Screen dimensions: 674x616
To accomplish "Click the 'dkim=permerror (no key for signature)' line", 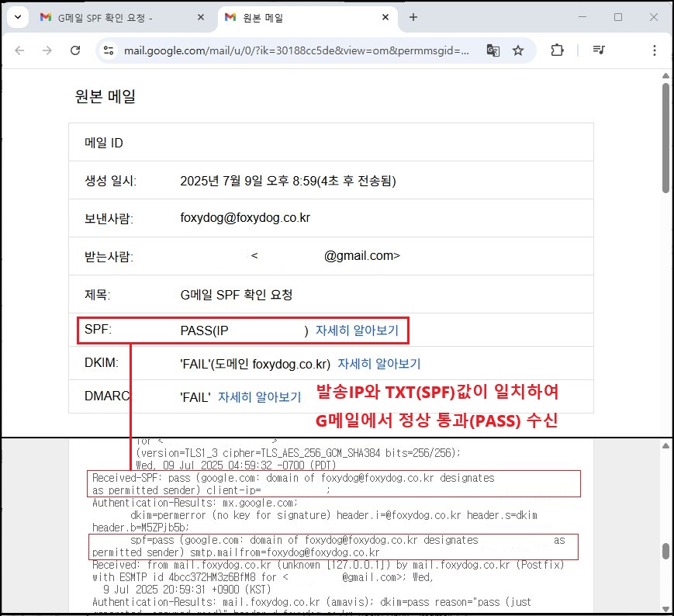I will pos(334,515).
